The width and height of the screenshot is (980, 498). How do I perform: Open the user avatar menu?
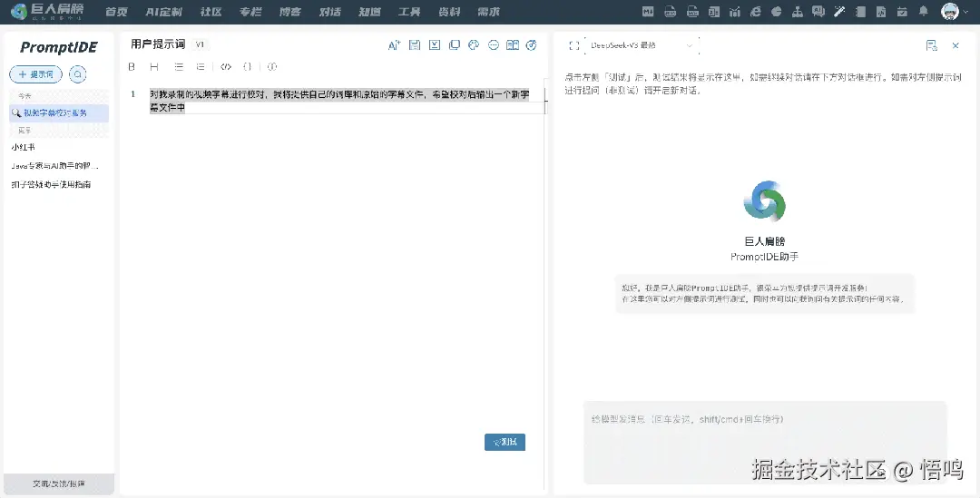pyautogui.click(x=950, y=11)
